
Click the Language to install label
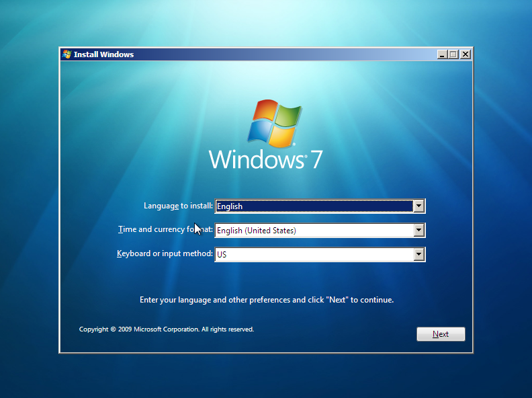tap(178, 206)
